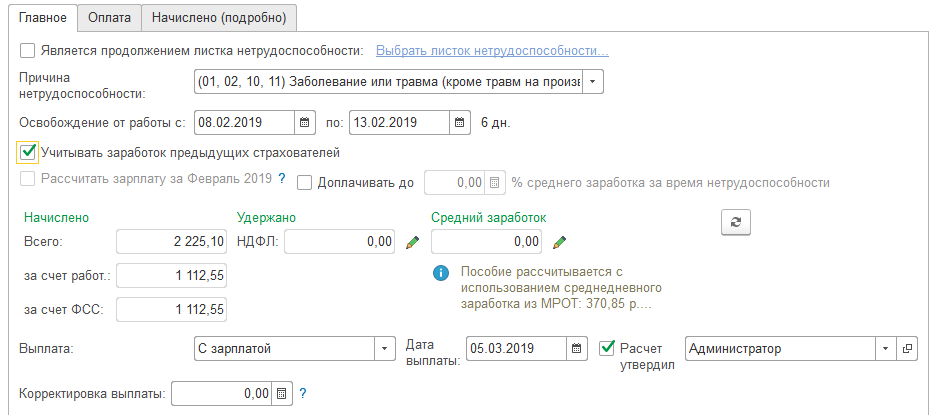Click 'Выбрать листок нетрудоспособности...' link
Viewport: 932px width, 415px height.
coord(492,51)
